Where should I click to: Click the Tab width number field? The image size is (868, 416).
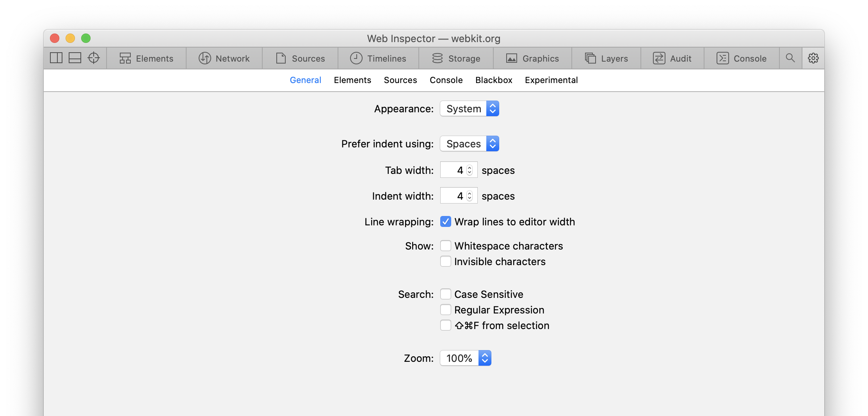(453, 170)
